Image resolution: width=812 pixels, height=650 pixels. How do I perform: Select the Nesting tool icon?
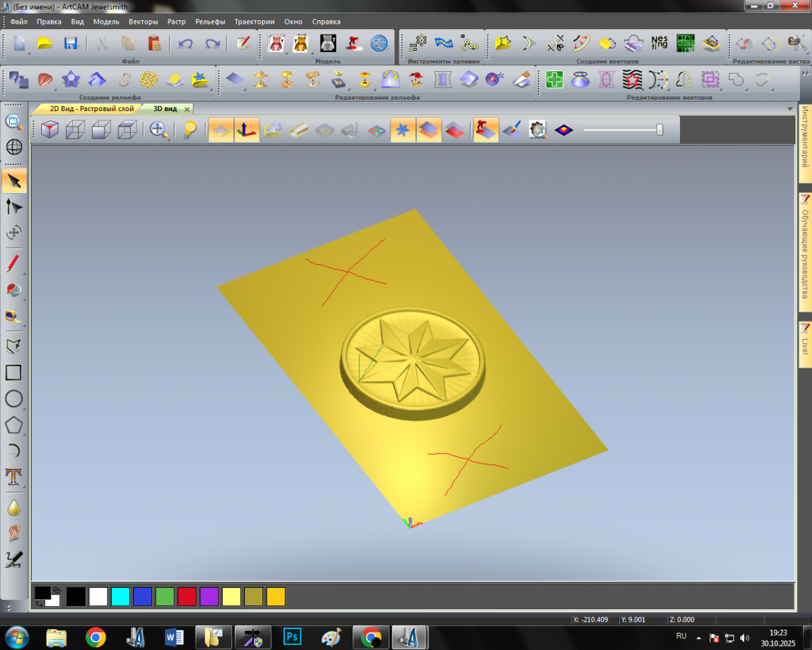(658, 43)
